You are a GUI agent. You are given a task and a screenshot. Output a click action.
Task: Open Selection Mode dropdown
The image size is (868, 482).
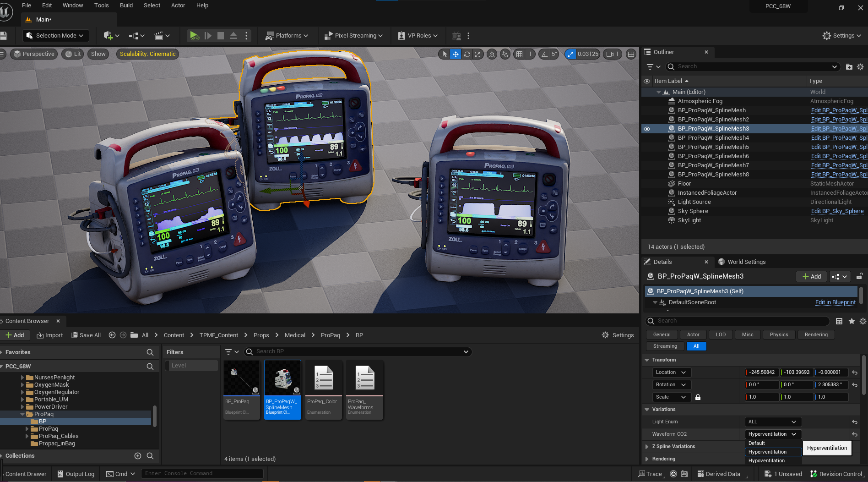click(55, 35)
